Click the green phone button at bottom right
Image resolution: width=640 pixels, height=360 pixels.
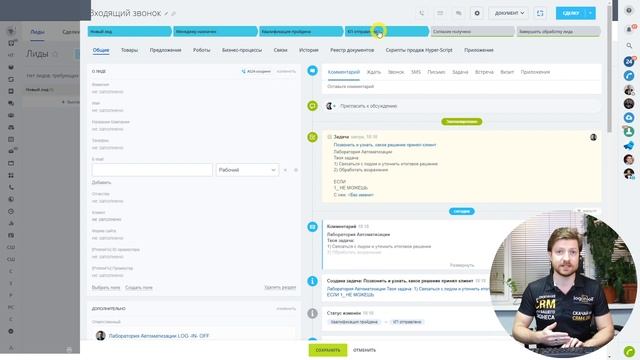click(629, 351)
